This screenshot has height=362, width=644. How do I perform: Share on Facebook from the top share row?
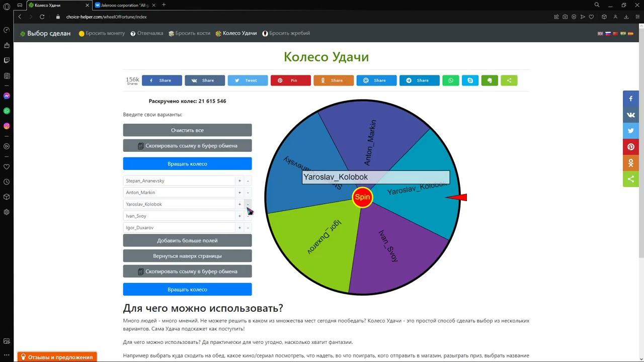162,80
